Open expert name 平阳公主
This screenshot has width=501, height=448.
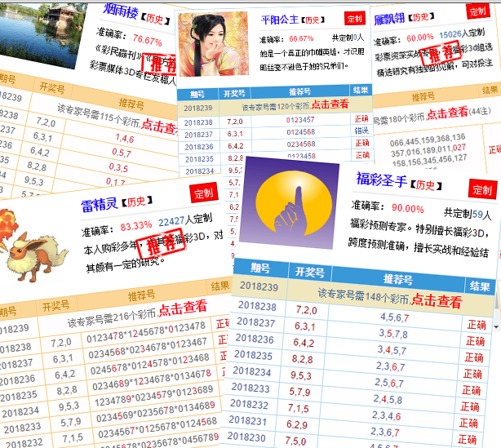click(x=280, y=20)
